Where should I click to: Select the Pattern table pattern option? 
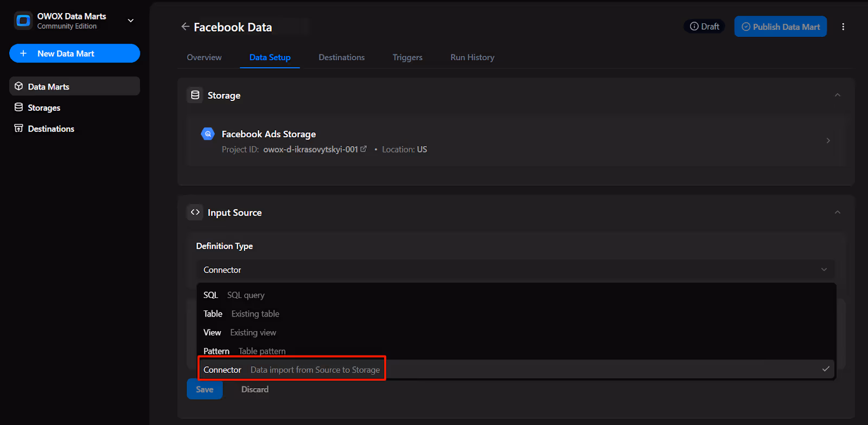tap(516, 351)
